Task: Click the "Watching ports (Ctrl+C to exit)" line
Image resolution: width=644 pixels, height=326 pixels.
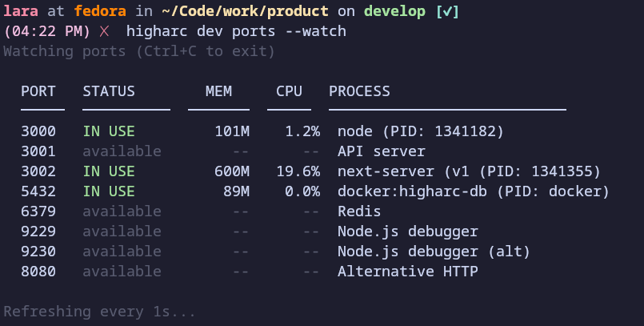Action: tap(139, 51)
